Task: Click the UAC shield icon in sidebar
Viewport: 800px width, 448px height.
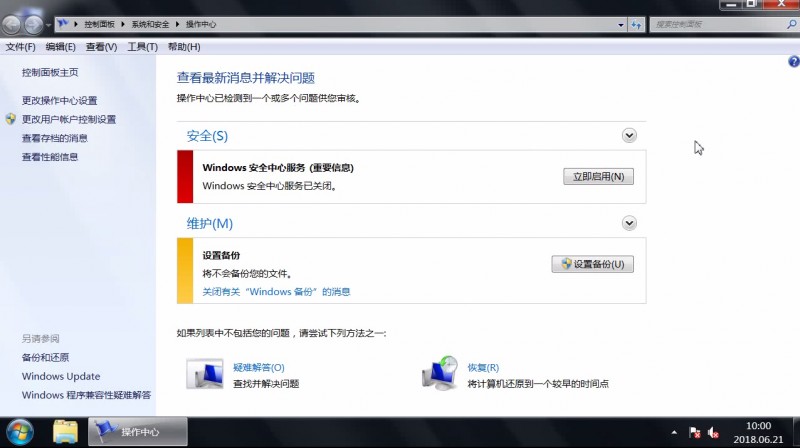Action: tap(11, 119)
